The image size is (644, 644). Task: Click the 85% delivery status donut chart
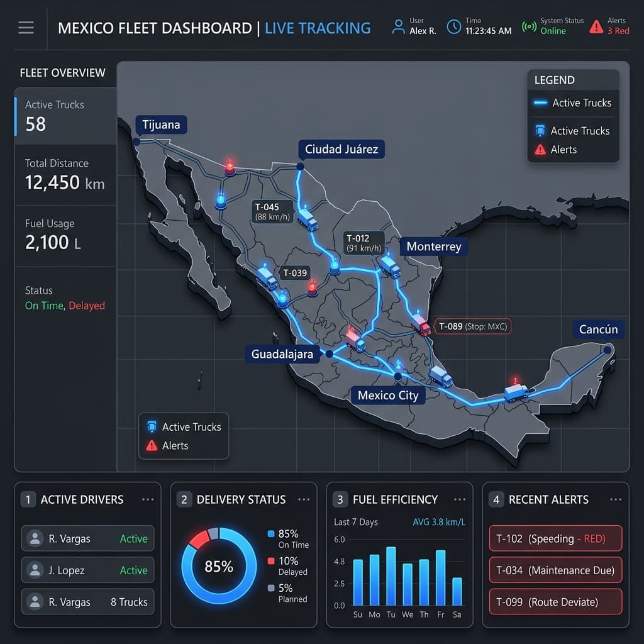pos(218,566)
